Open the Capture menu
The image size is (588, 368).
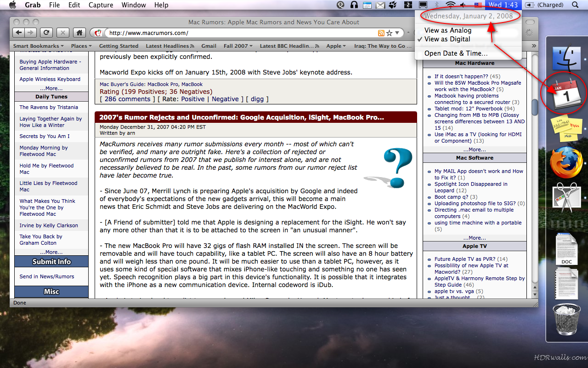[100, 5]
